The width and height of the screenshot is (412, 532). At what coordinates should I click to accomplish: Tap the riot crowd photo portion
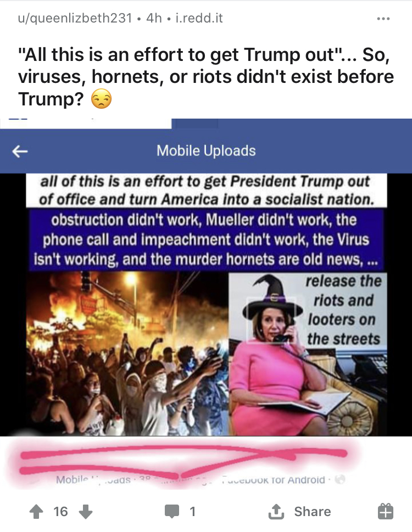(x=127, y=354)
